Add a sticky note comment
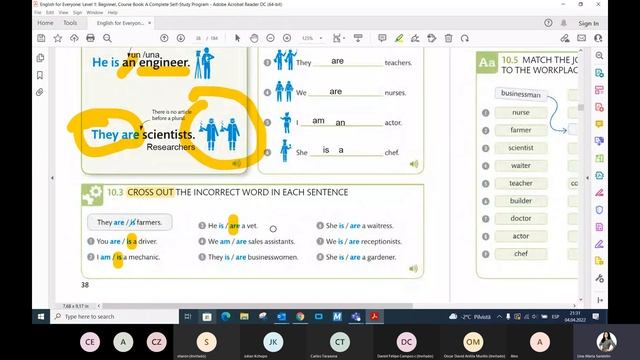 382,38
